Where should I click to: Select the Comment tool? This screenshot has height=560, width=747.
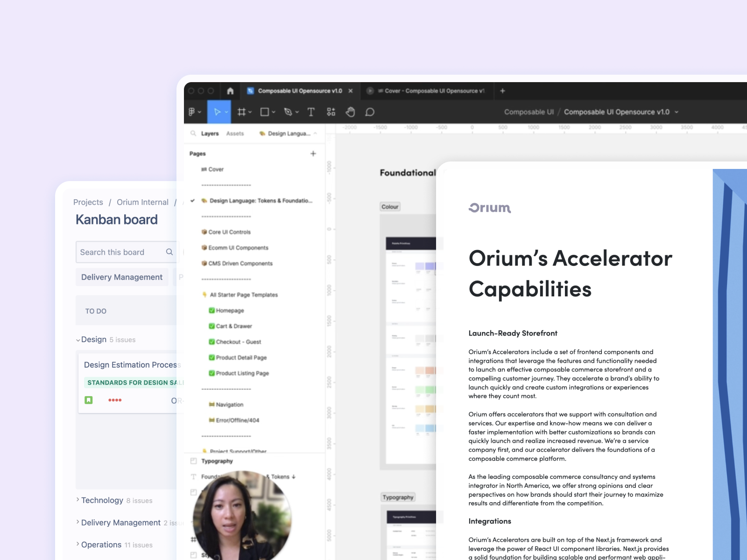(370, 112)
